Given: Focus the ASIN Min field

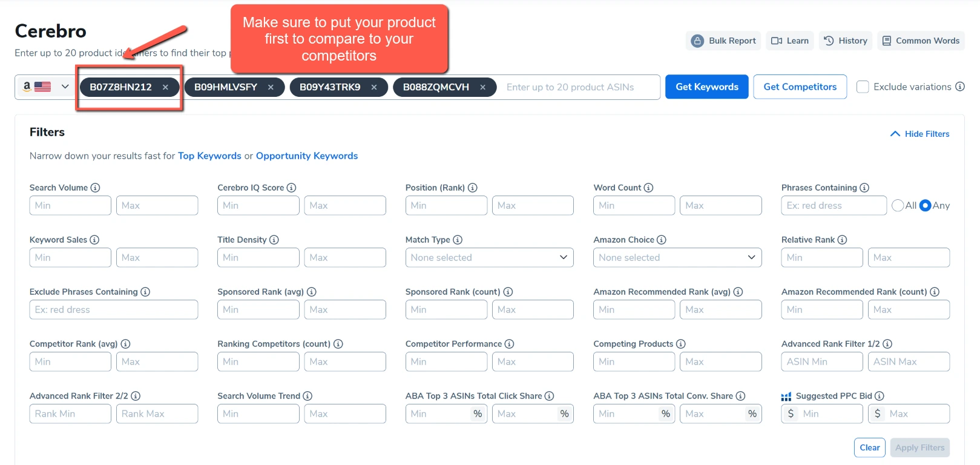Looking at the screenshot, I should (822, 361).
